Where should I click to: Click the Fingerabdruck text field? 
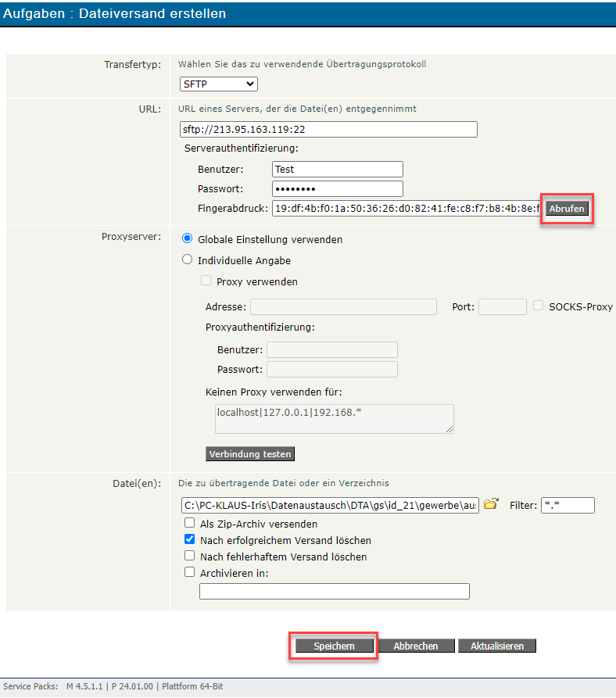[x=406, y=209]
